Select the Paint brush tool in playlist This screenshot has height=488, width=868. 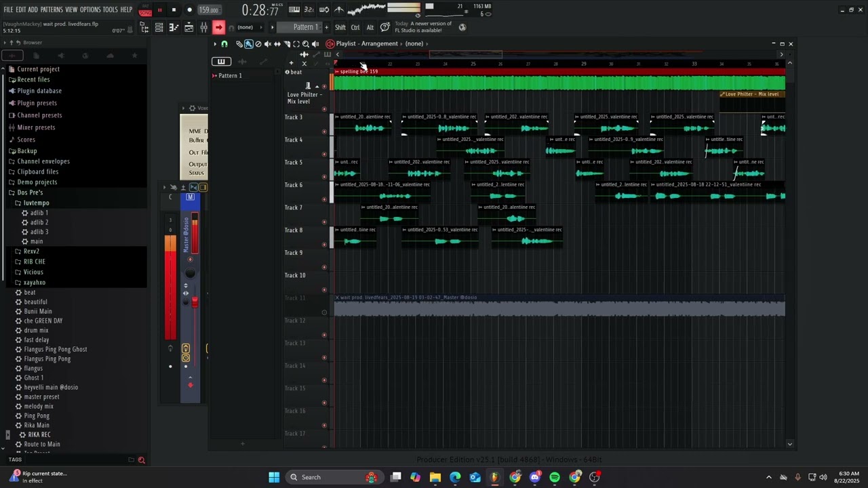248,44
